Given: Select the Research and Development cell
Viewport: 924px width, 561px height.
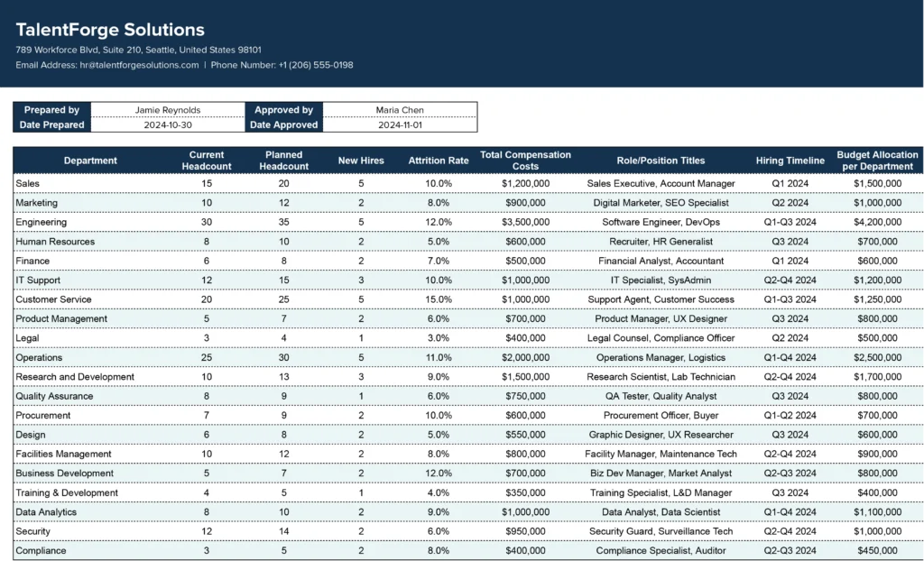Looking at the screenshot, I should tap(90, 376).
